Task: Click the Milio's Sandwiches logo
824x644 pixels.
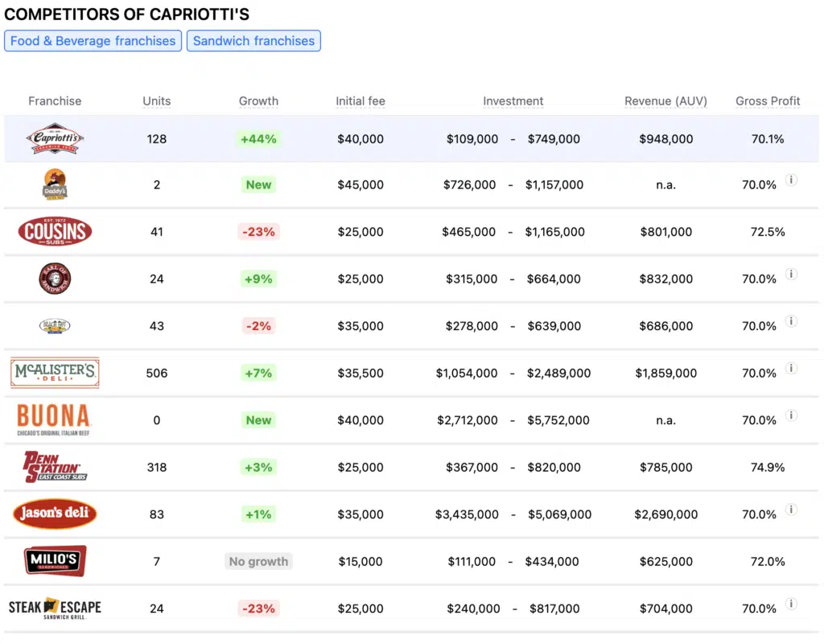Action: pos(55,561)
